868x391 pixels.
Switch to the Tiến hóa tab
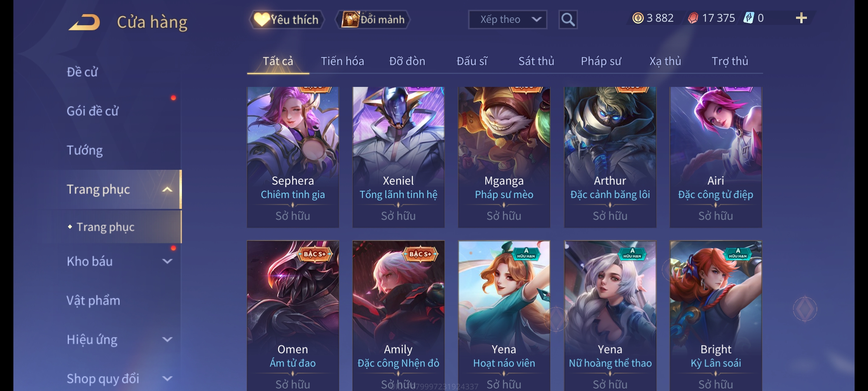click(342, 61)
